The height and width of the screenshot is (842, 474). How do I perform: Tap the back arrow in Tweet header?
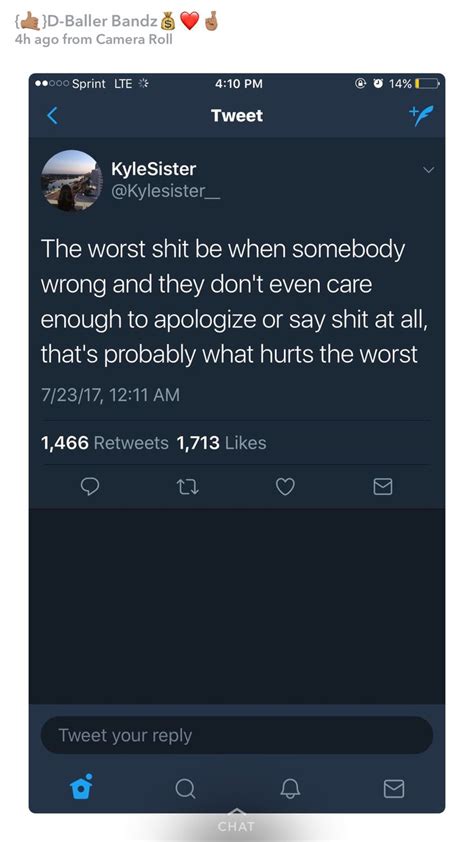click(x=52, y=115)
